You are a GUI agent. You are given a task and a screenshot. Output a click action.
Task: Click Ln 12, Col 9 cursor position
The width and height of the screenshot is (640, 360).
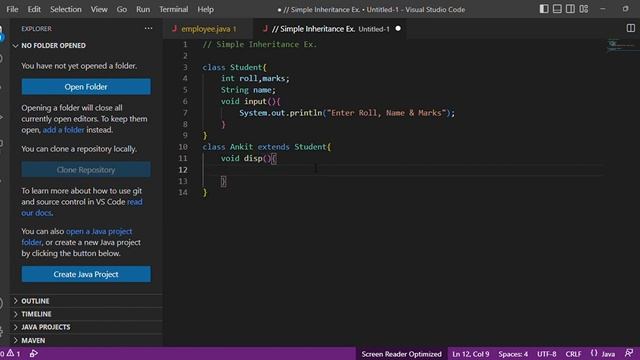(x=471, y=354)
